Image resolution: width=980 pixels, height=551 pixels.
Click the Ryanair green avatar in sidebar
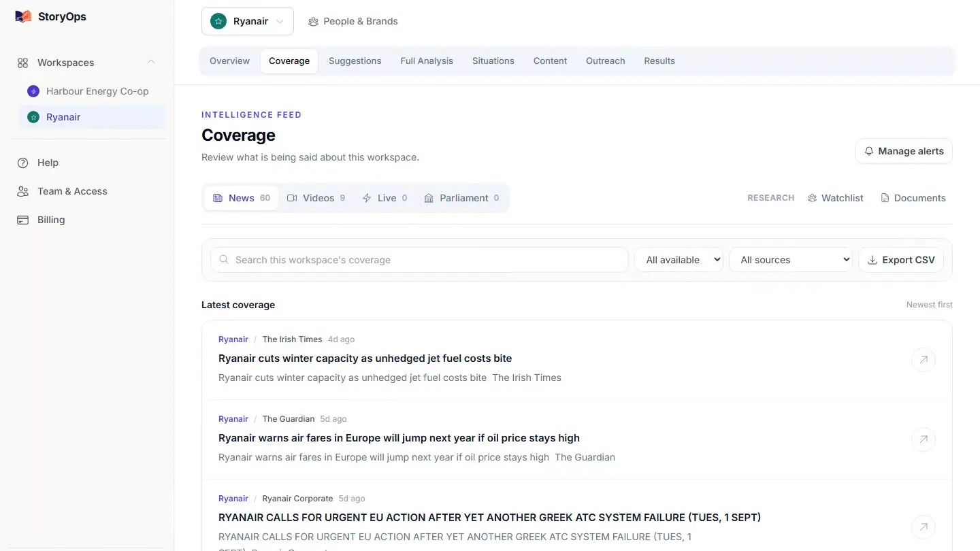(33, 117)
